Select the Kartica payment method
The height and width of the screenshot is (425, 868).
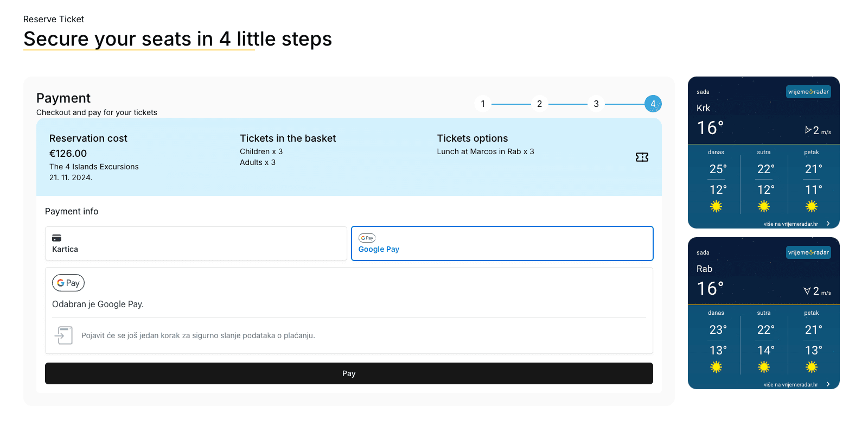(x=196, y=243)
